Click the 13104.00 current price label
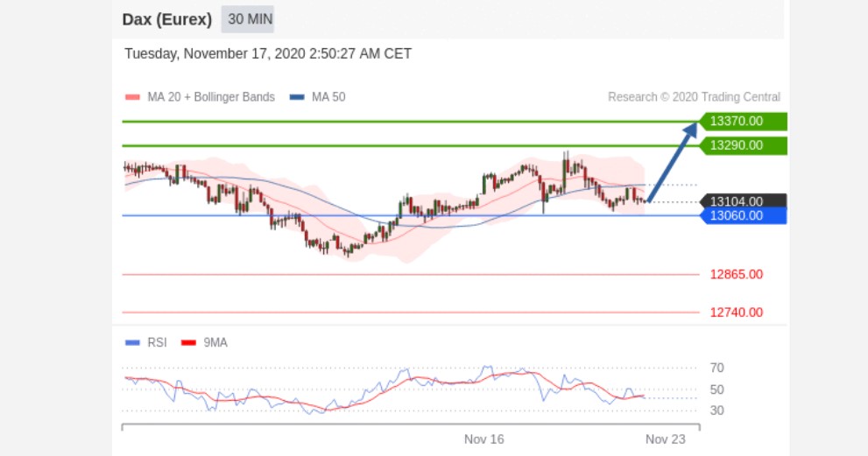 (743, 201)
